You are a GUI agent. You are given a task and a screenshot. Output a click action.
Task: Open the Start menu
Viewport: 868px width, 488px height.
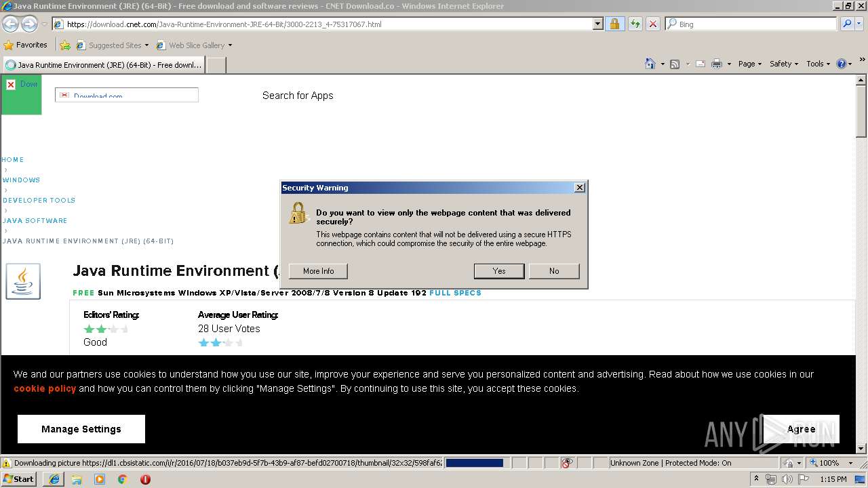19,479
